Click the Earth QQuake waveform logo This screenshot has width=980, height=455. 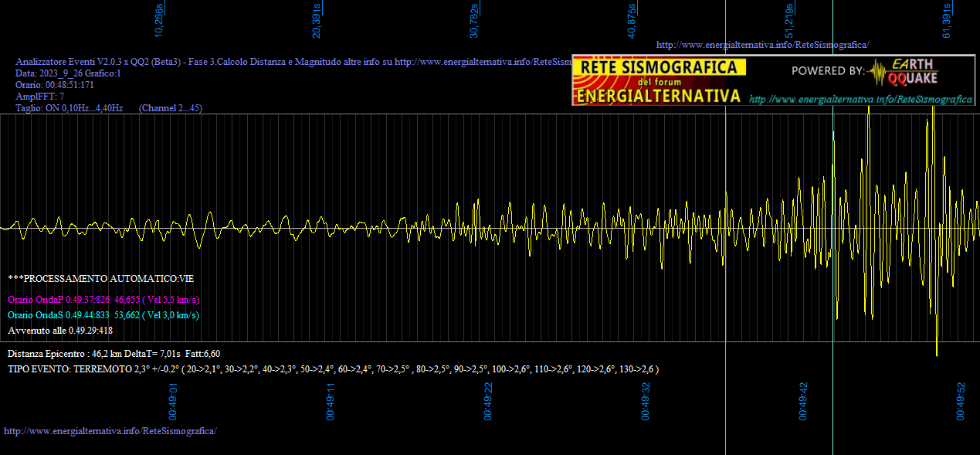click(x=903, y=72)
